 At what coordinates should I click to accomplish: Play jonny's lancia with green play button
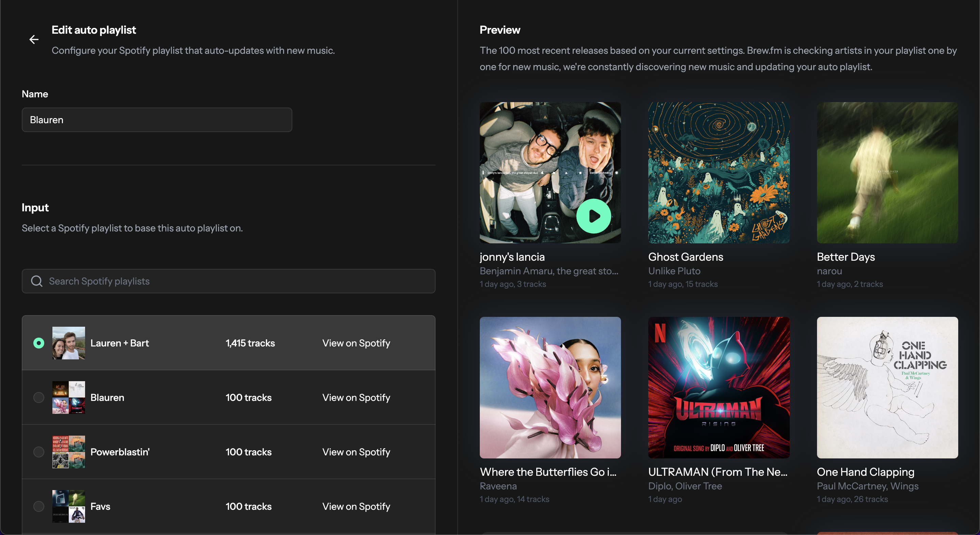(593, 216)
